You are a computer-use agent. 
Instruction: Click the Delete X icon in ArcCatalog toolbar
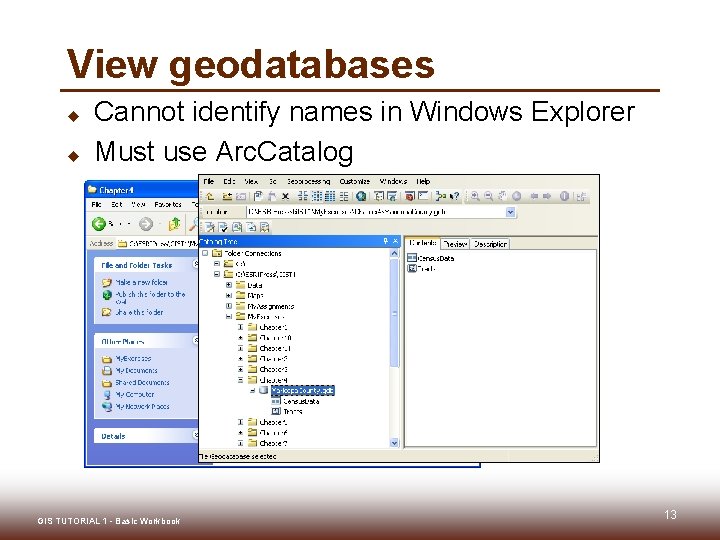tap(286, 197)
